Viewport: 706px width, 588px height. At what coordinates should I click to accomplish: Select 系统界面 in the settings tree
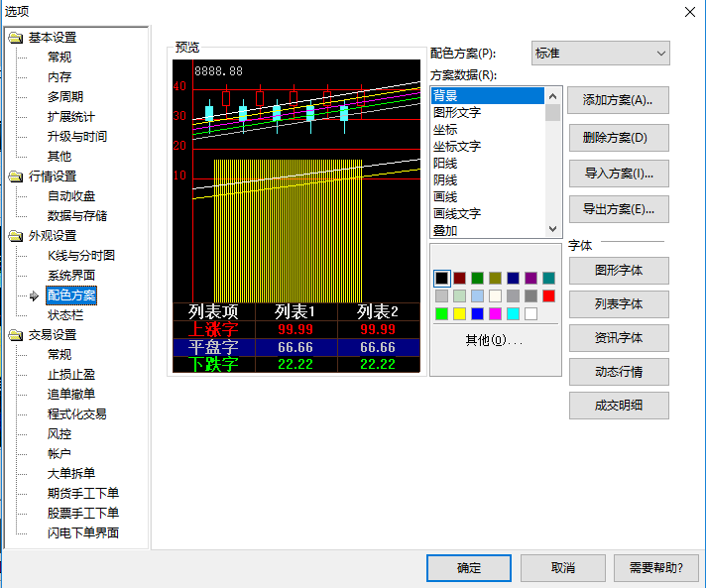point(71,275)
